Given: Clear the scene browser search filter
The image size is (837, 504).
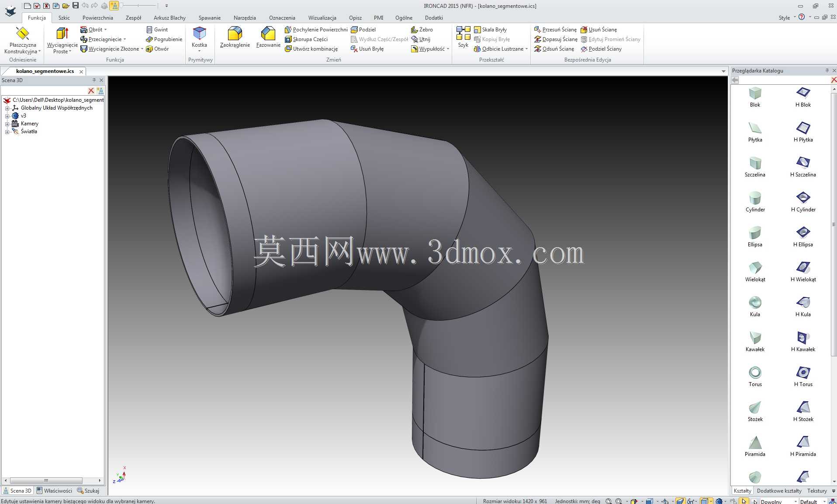Looking at the screenshot, I should click(91, 91).
